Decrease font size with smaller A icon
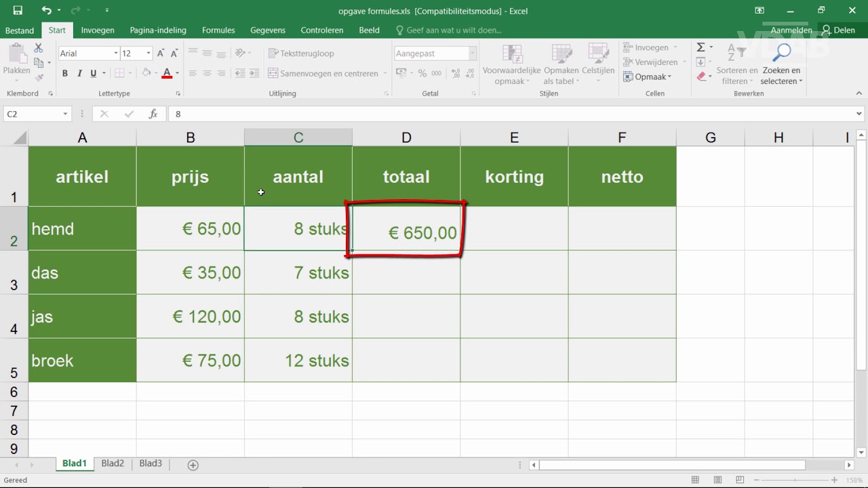 [x=175, y=53]
